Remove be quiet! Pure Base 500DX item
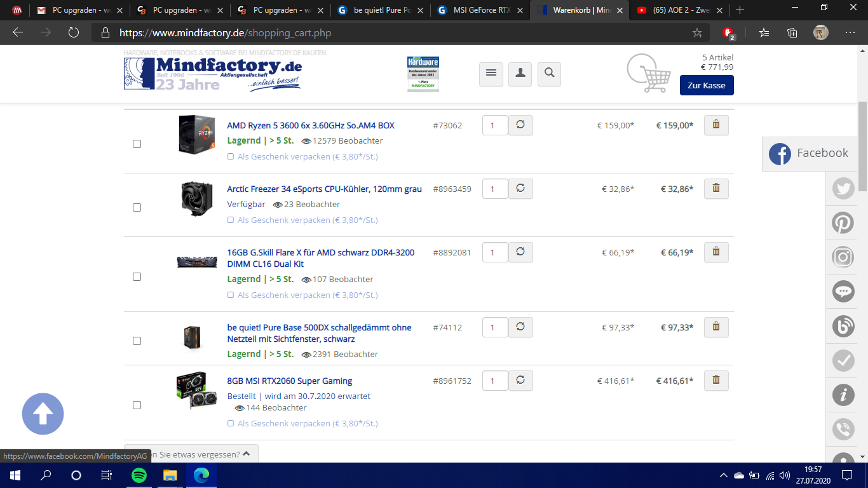The image size is (868, 488). click(x=716, y=327)
